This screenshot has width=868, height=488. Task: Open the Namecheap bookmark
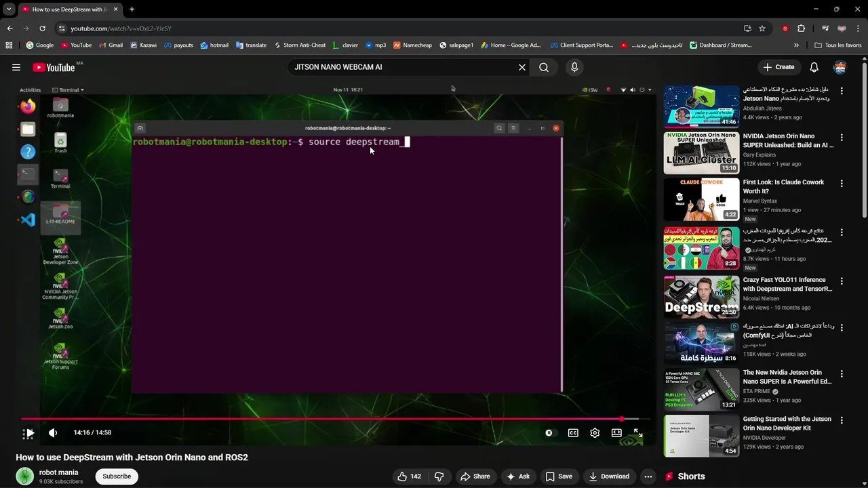pyautogui.click(x=412, y=45)
